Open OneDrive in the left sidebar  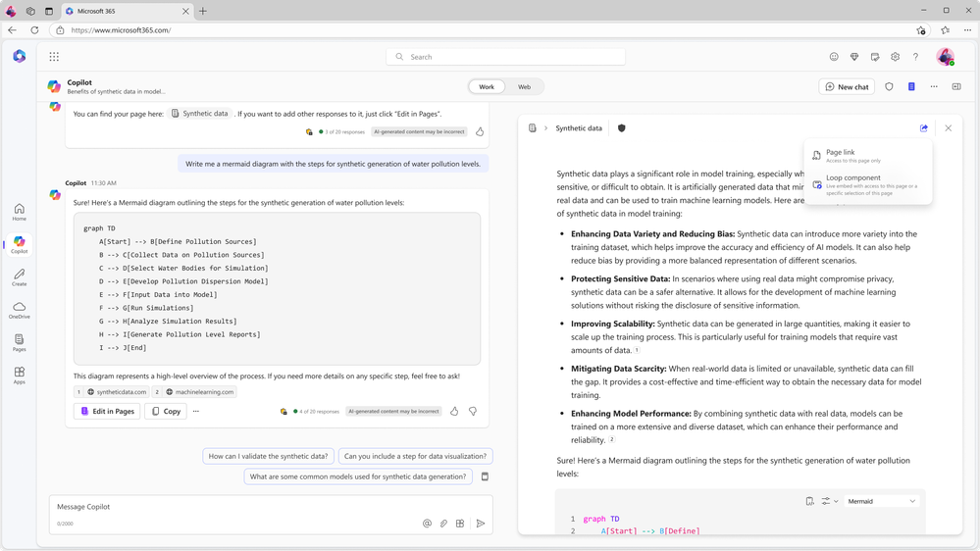pyautogui.click(x=20, y=310)
